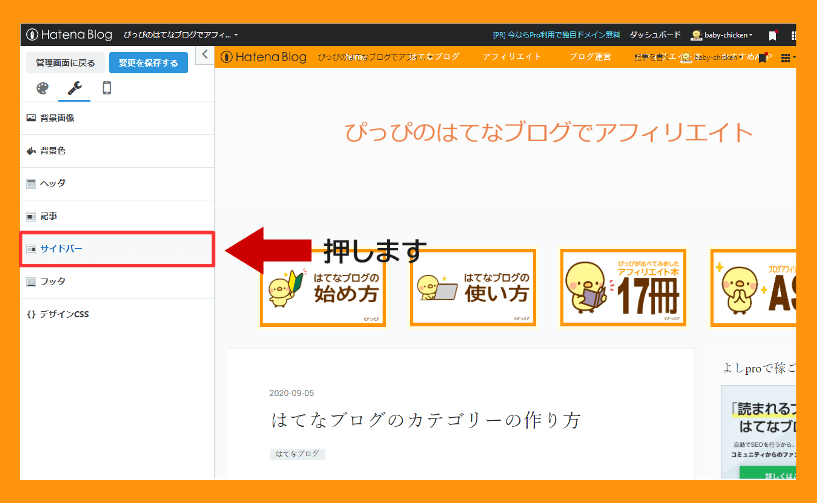Open the サイドバー section
Screen dimensions: 817x503
117,249
